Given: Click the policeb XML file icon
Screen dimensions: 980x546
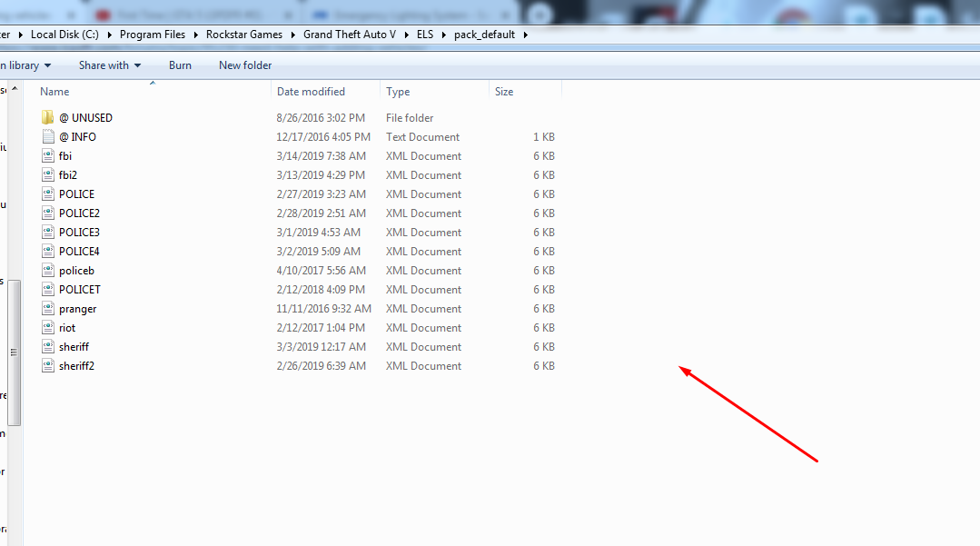Looking at the screenshot, I should click(48, 270).
